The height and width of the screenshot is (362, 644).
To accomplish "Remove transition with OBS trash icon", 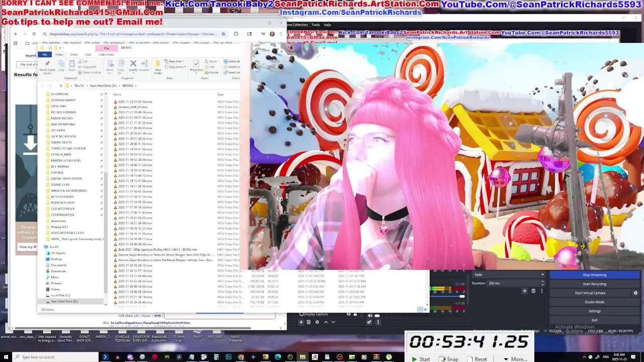I will (x=533, y=291).
